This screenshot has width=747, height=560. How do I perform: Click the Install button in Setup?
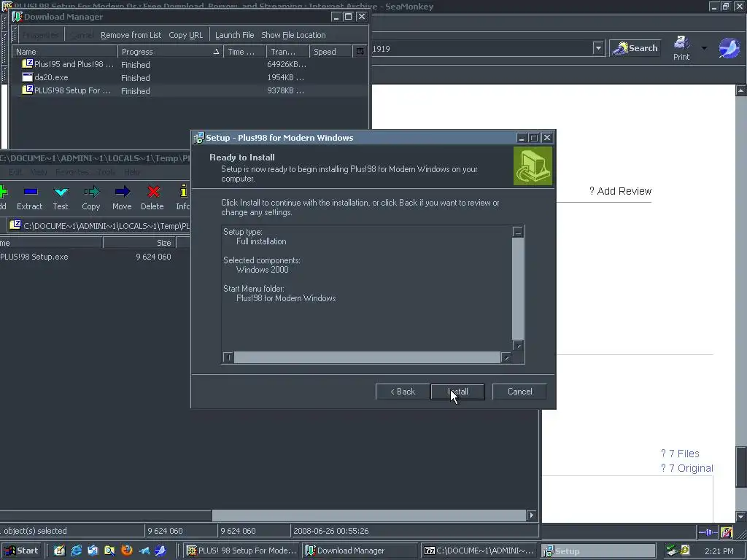tap(457, 392)
